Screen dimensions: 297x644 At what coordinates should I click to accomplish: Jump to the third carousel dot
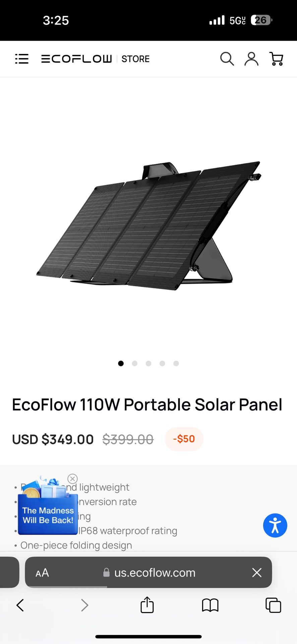pos(148,363)
